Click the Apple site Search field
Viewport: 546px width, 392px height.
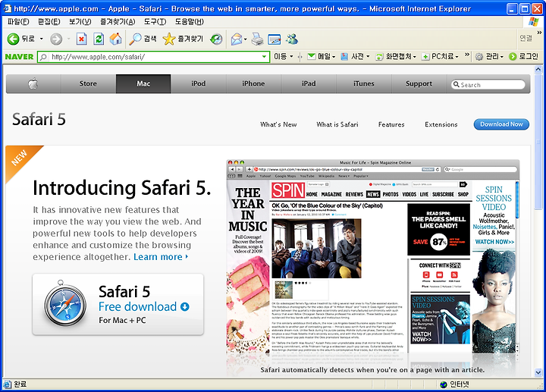pos(488,85)
